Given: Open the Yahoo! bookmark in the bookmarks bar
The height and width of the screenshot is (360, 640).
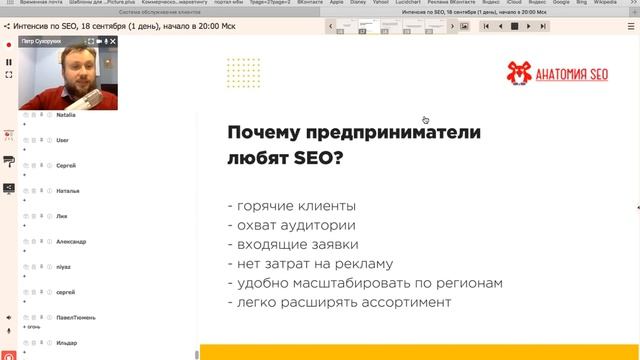Looking at the screenshot, I should coord(380,2).
